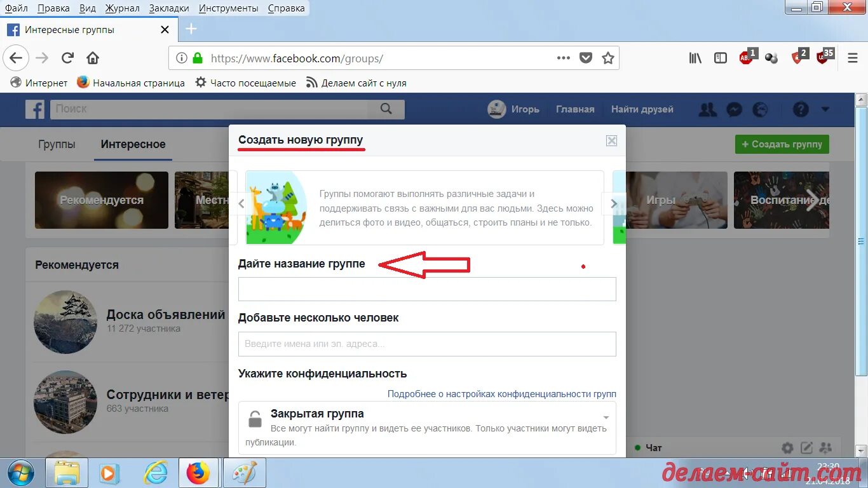
Task: Open the Adblock Plus extension icon
Action: pyautogui.click(x=747, y=57)
